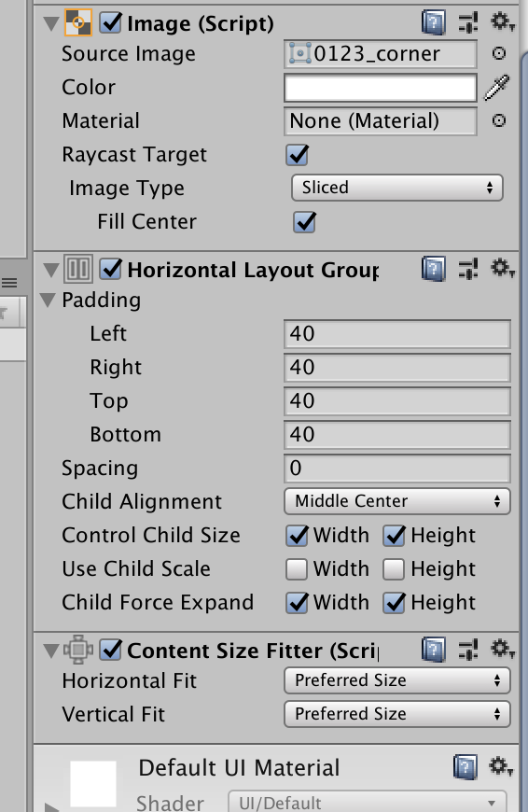This screenshot has width=528, height=812.
Task: Disable the Raycast Target checkbox
Action: tap(298, 155)
